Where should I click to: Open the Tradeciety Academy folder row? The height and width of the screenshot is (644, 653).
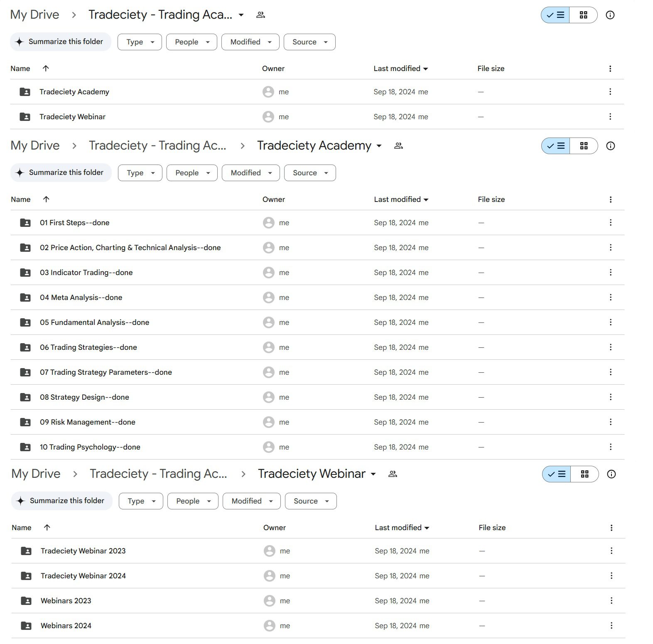[x=317, y=92]
